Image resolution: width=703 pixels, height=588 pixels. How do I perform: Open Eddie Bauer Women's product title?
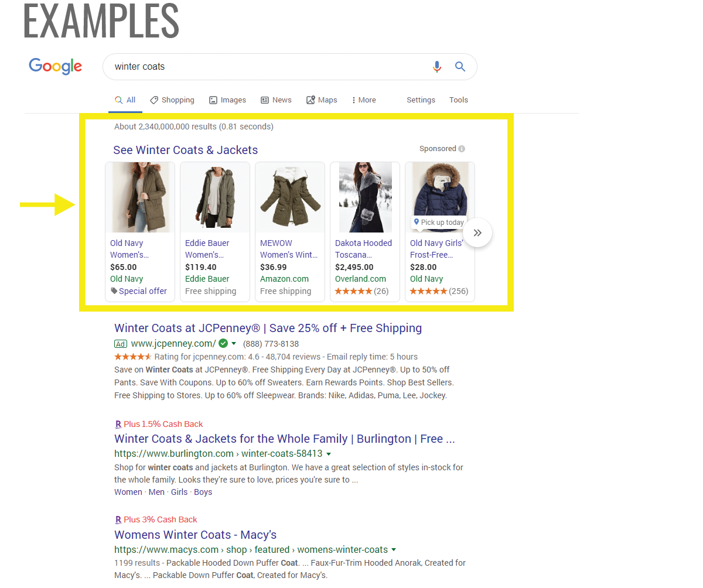[x=207, y=249]
